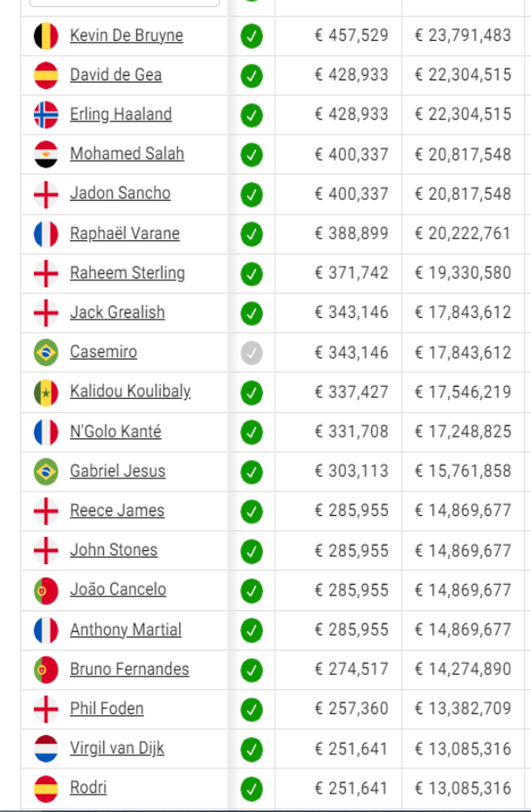Viewport: 531px width, 812px height.
Task: Click the search field above the player list
Action: click(124, 3)
